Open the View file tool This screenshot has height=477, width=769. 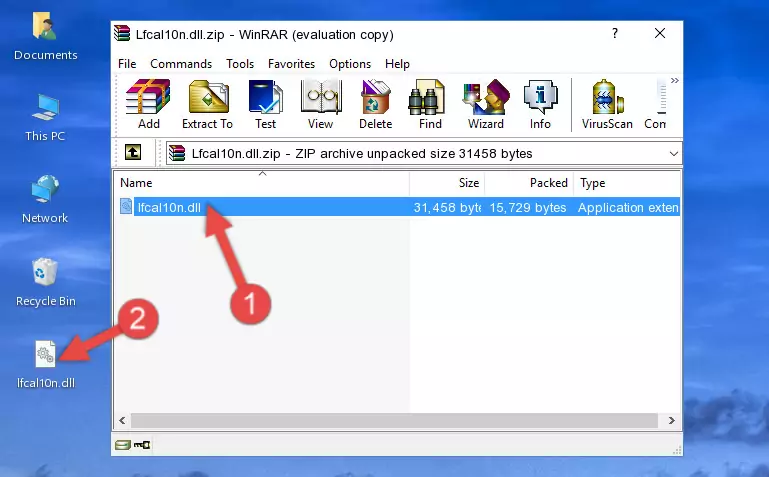click(x=321, y=104)
